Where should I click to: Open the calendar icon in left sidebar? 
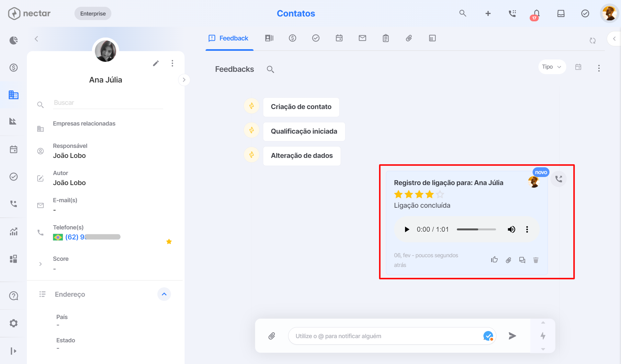point(14,149)
